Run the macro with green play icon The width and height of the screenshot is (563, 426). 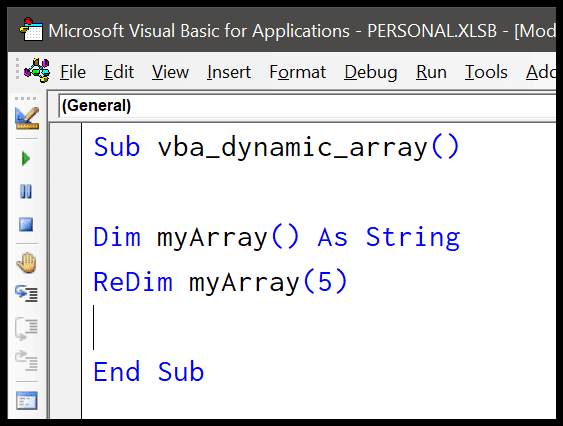[x=26, y=158]
